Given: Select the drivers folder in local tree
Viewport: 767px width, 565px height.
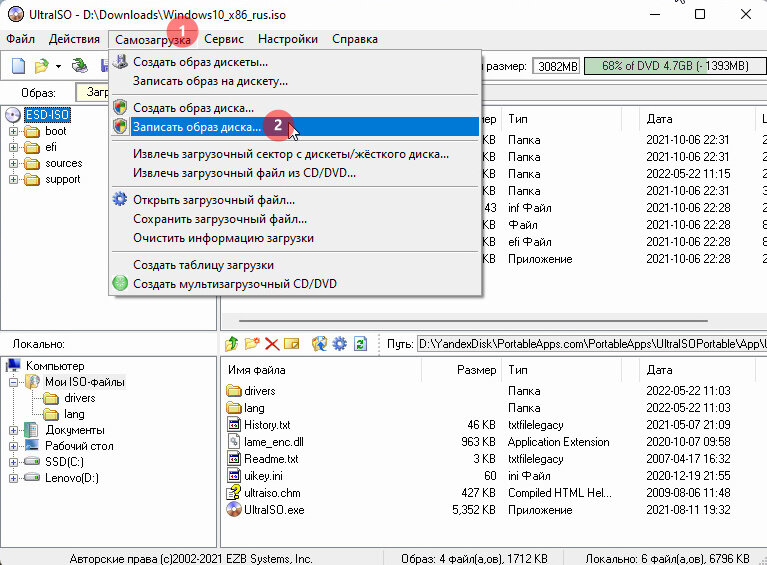Looking at the screenshot, I should click(x=79, y=398).
